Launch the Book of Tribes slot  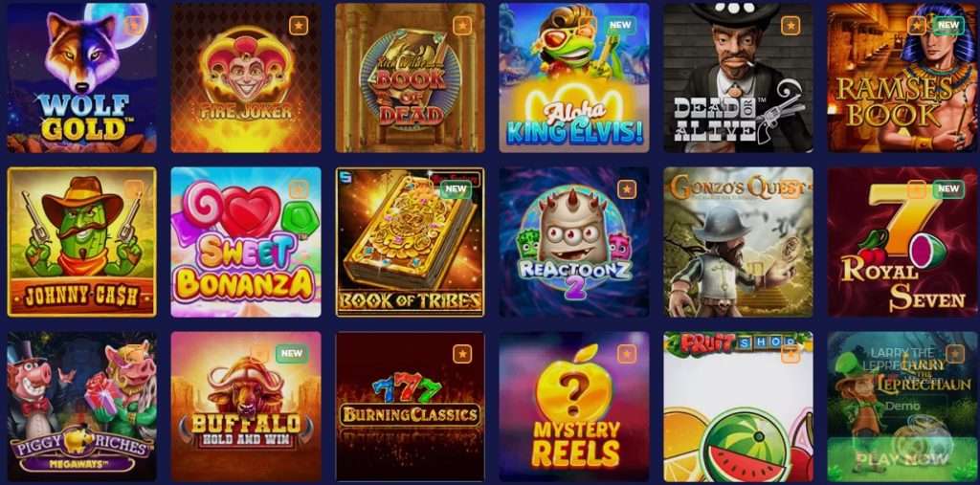pos(410,242)
